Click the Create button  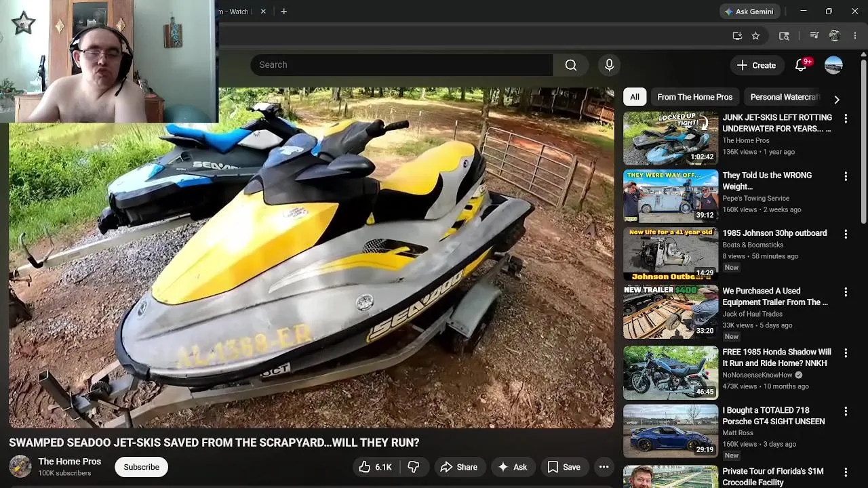tap(756, 65)
